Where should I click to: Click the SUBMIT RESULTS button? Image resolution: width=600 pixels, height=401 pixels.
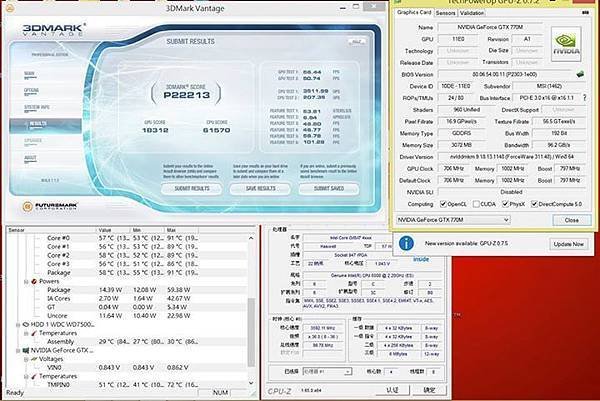click(192, 189)
